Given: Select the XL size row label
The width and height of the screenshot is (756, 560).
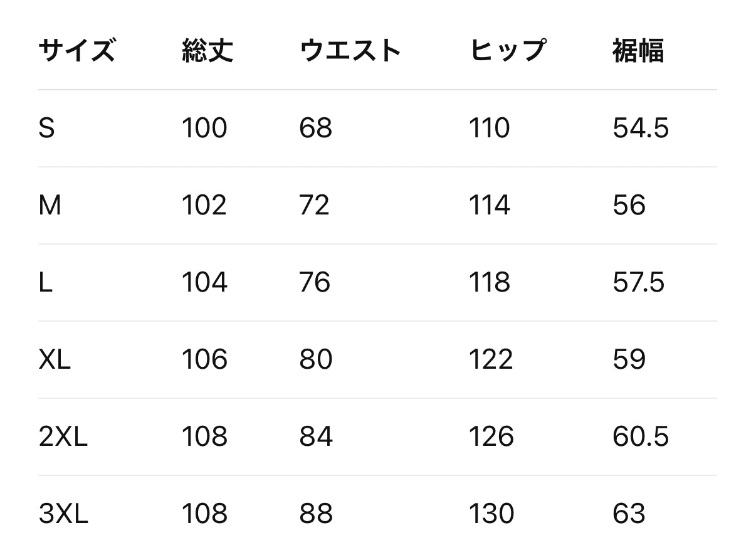Looking at the screenshot, I should pos(55,360).
